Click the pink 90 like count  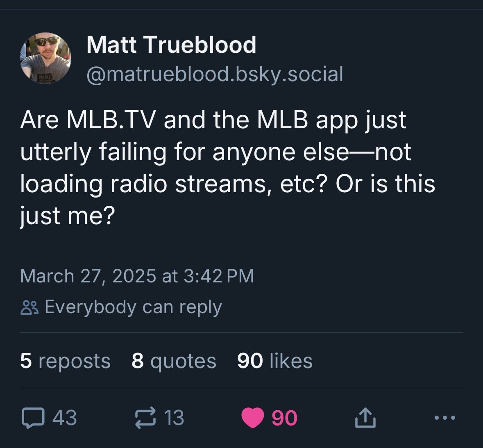click(x=284, y=418)
